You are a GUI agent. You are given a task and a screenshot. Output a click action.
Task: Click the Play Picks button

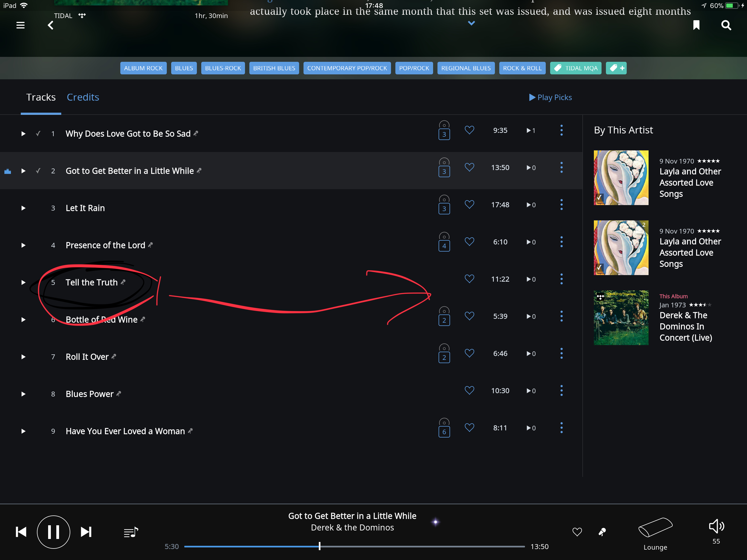[x=550, y=97]
